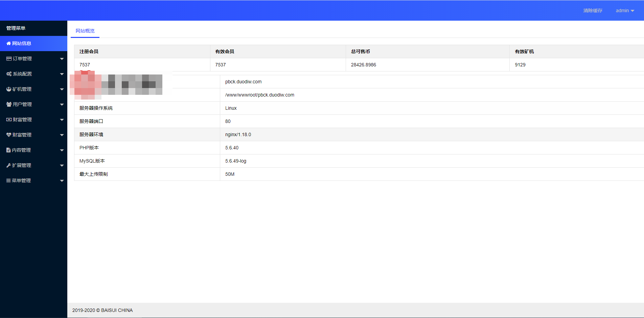Click the MySQL版本 label
Viewport: 644px width, 318px height.
(92, 161)
